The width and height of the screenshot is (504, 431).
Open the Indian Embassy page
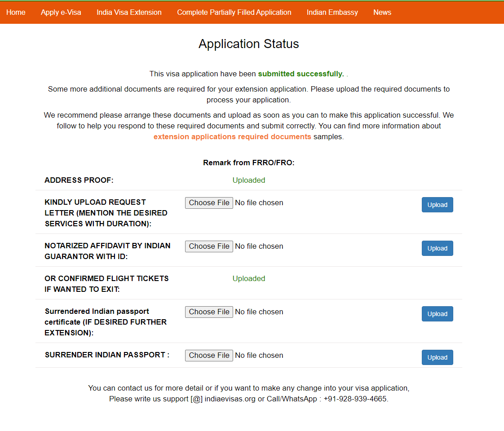point(332,12)
